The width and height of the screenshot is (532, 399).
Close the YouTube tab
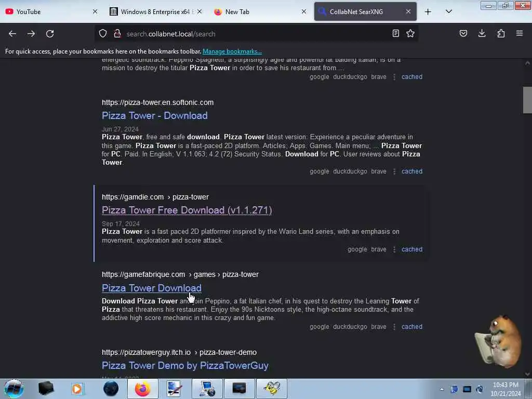95,11
